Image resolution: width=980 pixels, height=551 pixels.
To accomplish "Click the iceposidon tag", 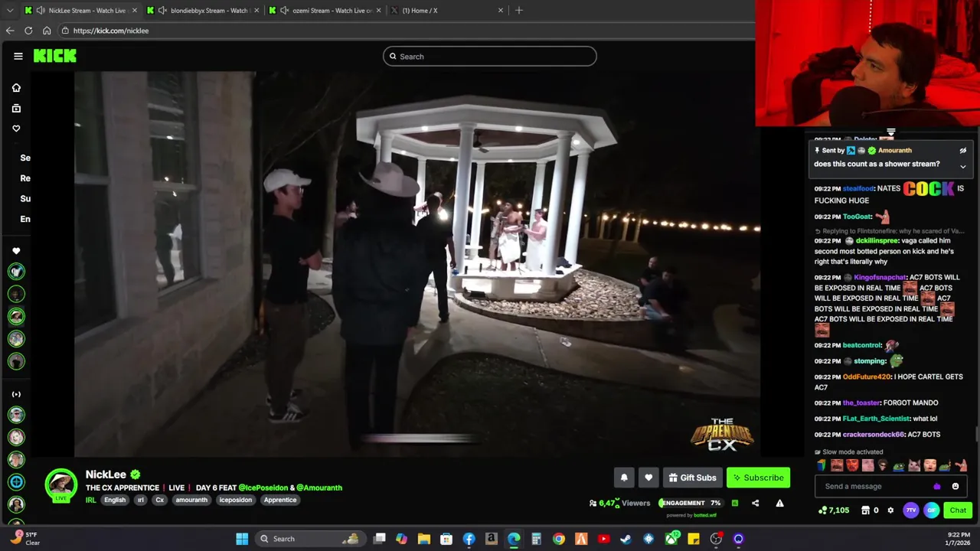I will [236, 500].
